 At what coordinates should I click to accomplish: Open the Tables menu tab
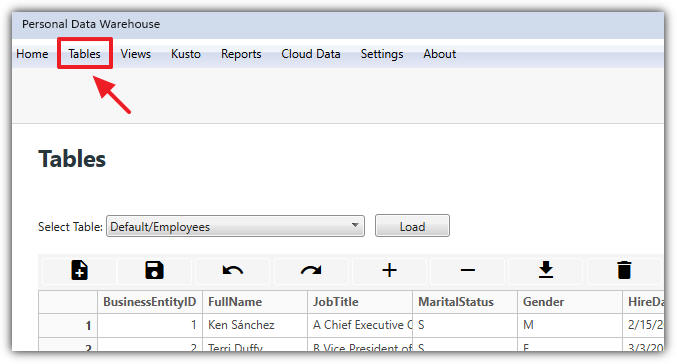click(84, 54)
